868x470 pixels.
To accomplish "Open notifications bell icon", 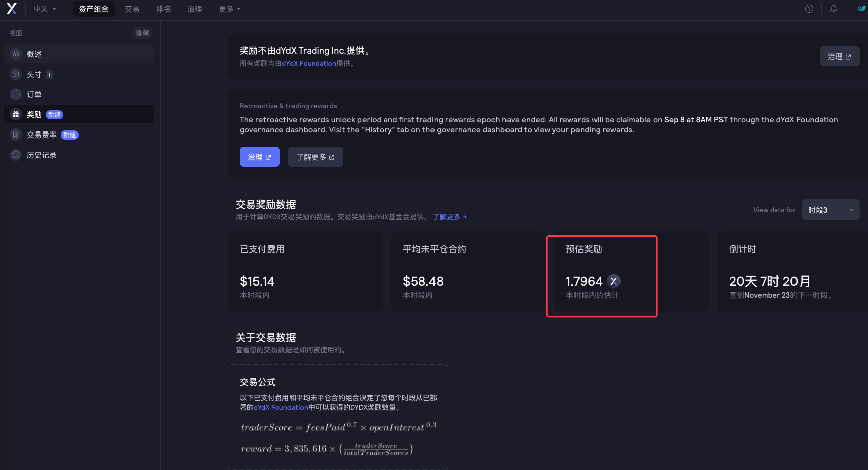I will (834, 9).
